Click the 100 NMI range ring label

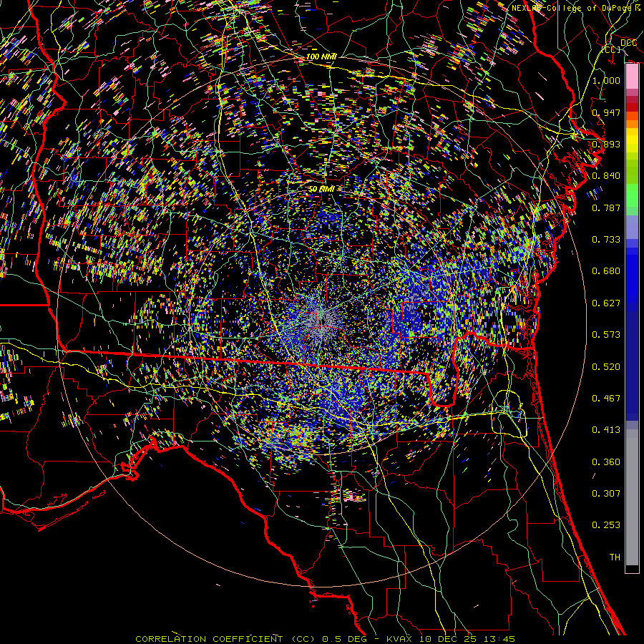pyautogui.click(x=321, y=57)
